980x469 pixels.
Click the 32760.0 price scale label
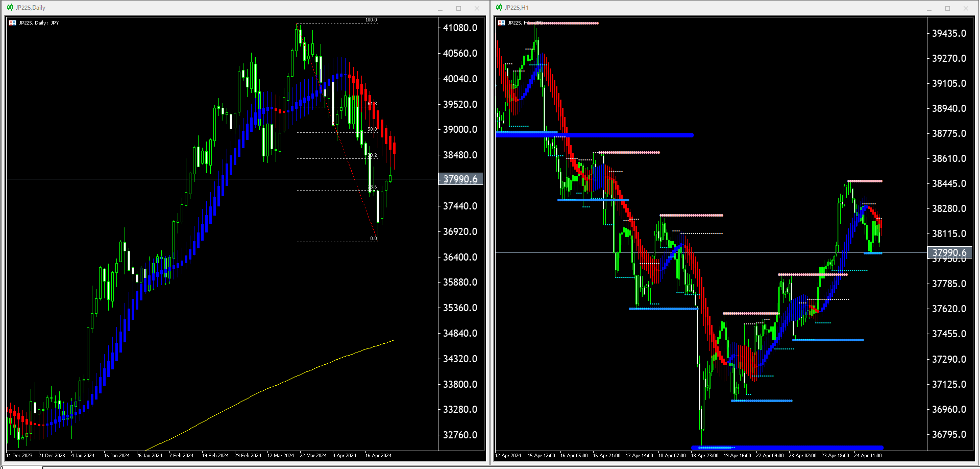click(460, 435)
